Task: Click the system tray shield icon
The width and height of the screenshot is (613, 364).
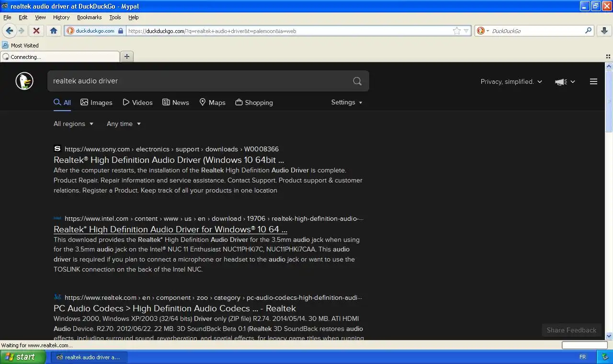Action: click(604, 357)
